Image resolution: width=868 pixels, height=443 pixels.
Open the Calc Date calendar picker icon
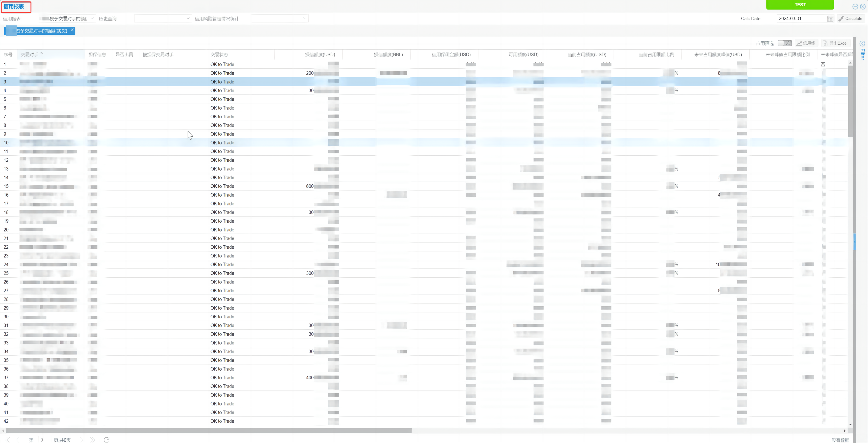(830, 19)
